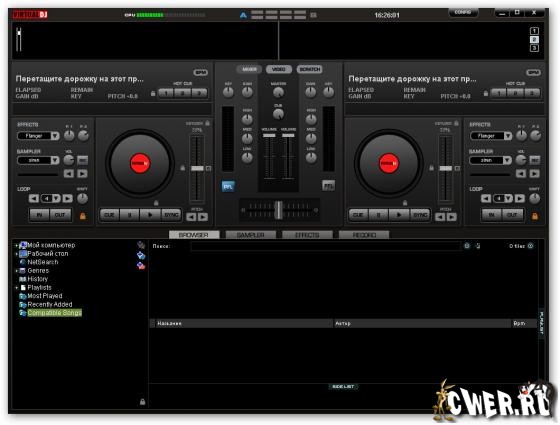
Task: Expand the Playlists tree node
Action: click(16, 288)
